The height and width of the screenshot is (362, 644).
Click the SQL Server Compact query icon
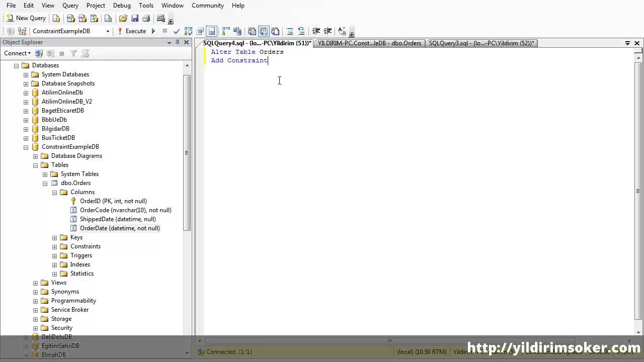[x=108, y=18]
